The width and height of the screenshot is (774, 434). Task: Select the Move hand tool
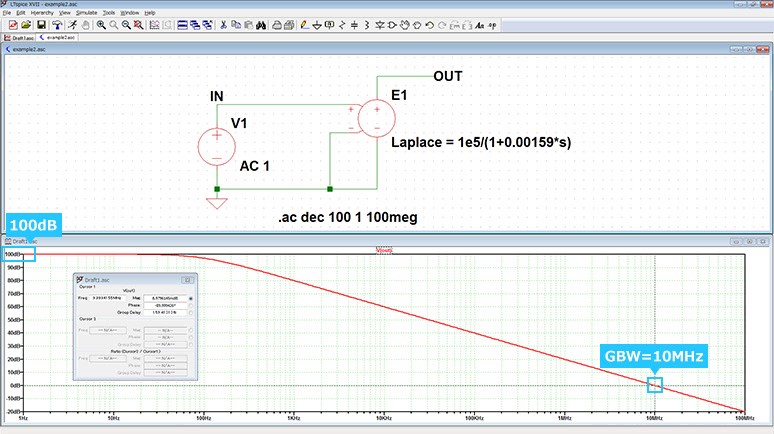(405, 24)
